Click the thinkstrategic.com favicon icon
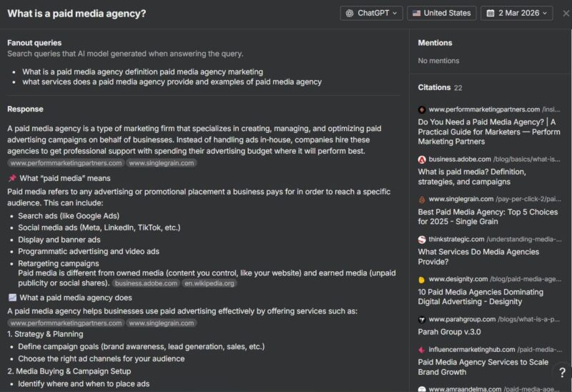Viewport: 572px width, 392px height. coord(422,240)
